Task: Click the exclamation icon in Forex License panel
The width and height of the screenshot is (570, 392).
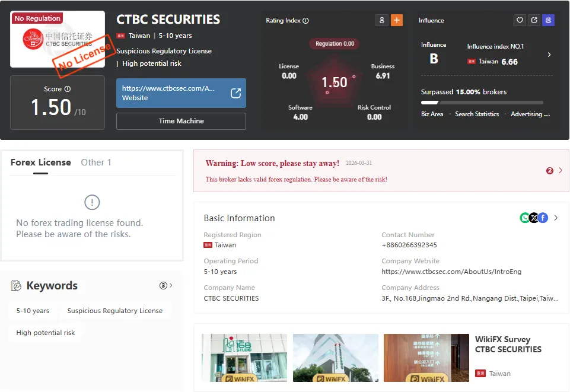Action: (92, 202)
